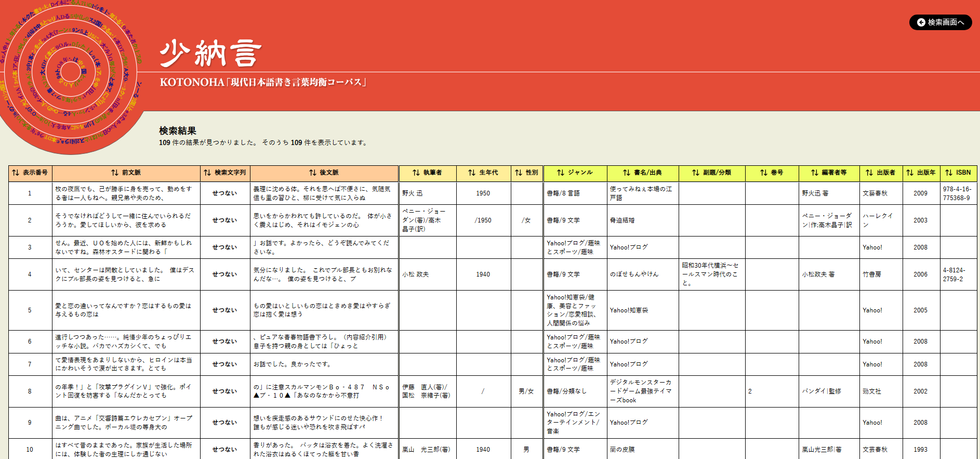The height and width of the screenshot is (459, 980).
Task: Select 生年代 1940 cell in row 4
Action: 483,274
